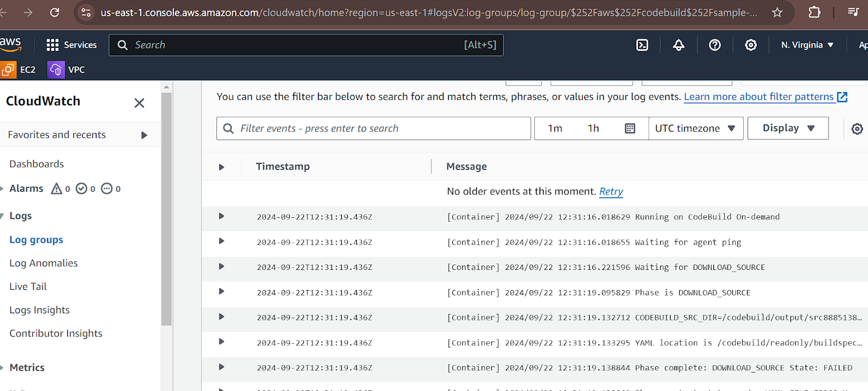
Task: Open Logs Insights
Action: pyautogui.click(x=40, y=310)
